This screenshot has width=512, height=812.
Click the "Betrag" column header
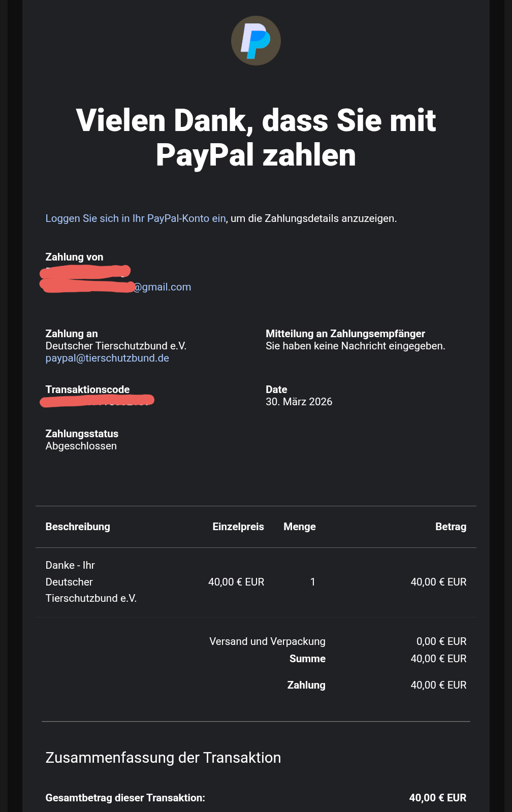tap(451, 527)
